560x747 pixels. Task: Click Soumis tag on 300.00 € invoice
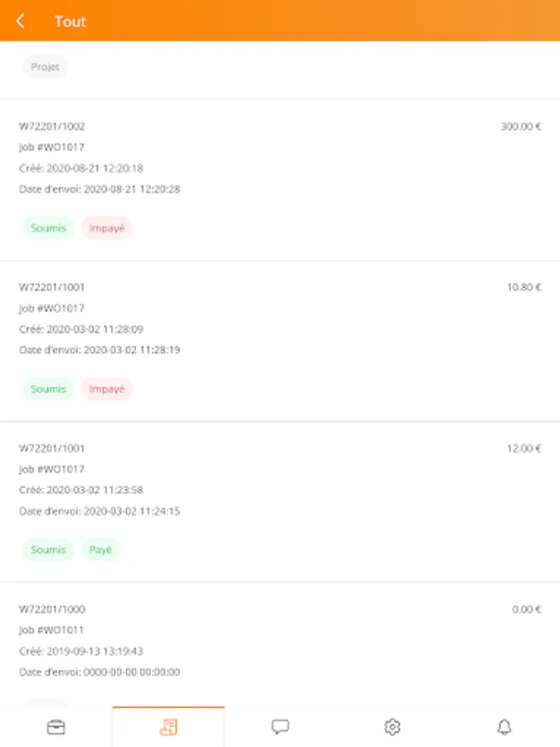tap(48, 228)
